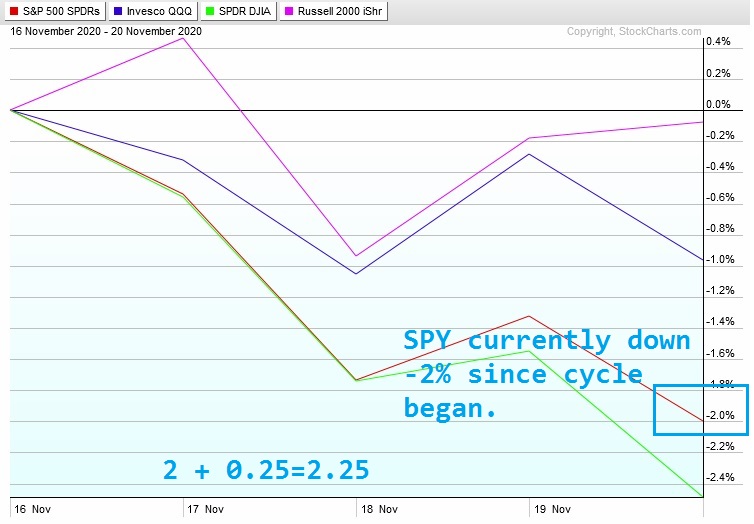Click the 0.4% axis label
The height and width of the screenshot is (524, 754).
tap(718, 42)
